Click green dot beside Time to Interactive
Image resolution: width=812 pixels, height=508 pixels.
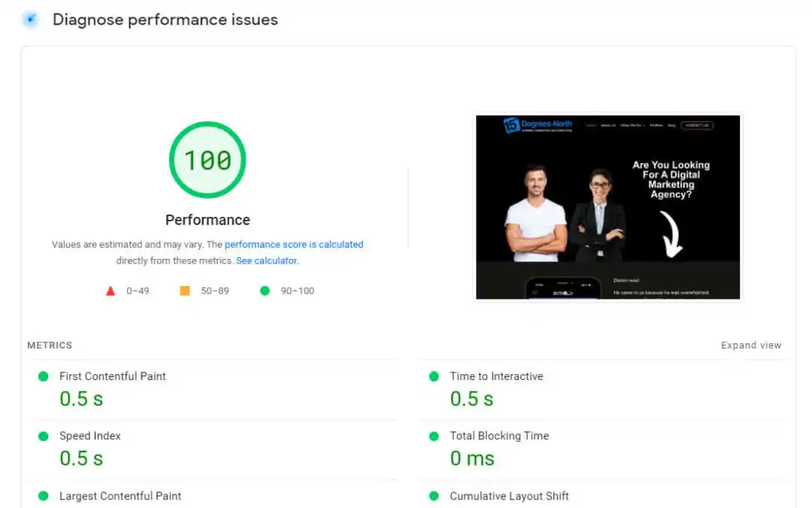click(434, 376)
